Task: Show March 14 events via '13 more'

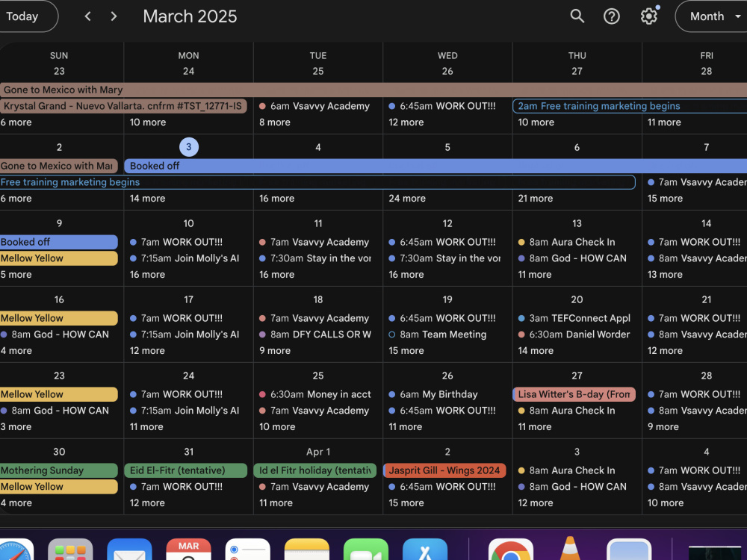Action: [665, 275]
